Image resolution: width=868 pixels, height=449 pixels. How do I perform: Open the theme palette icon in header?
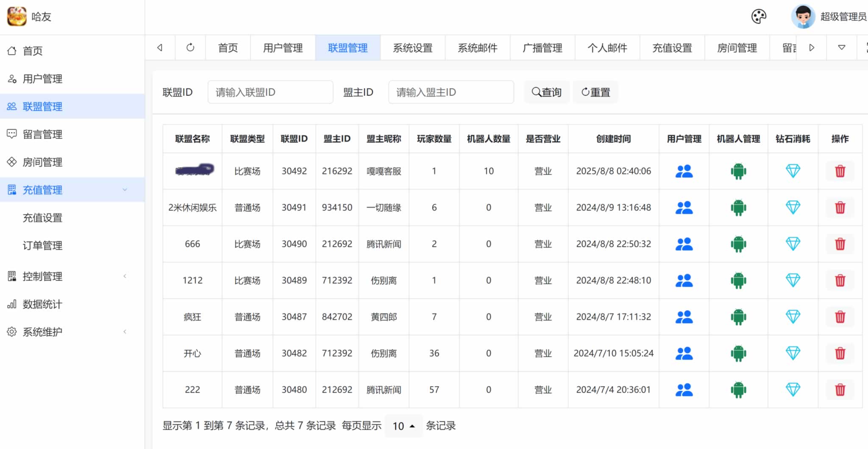(x=758, y=17)
